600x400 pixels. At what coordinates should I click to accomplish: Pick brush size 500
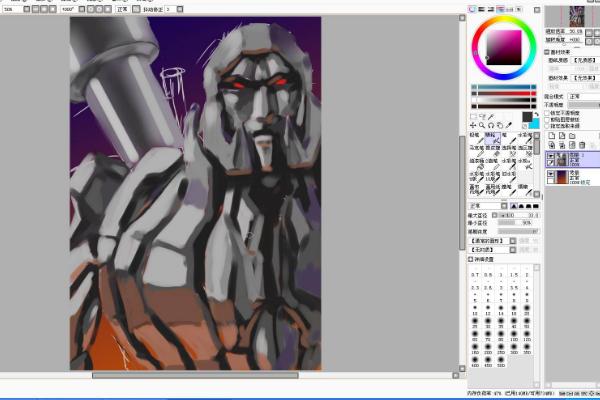[x=501, y=361]
